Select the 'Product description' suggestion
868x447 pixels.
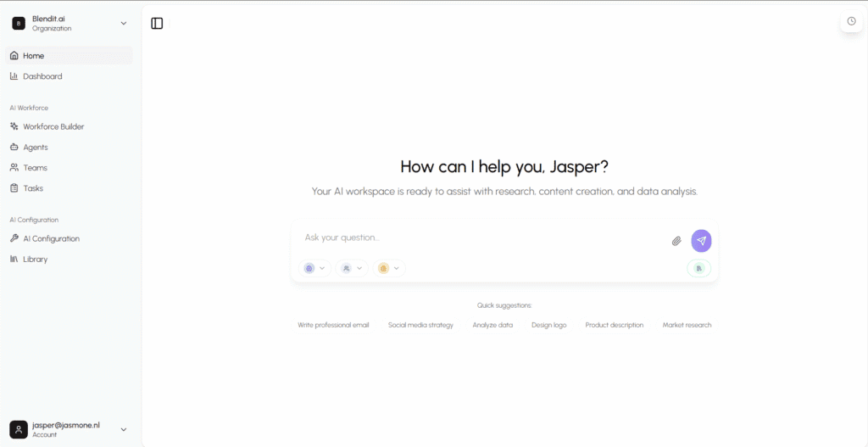point(615,325)
